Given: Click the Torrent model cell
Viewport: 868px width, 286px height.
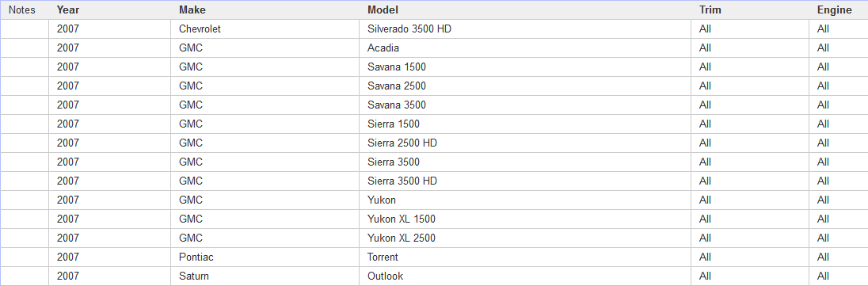Looking at the screenshot, I should point(525,257).
